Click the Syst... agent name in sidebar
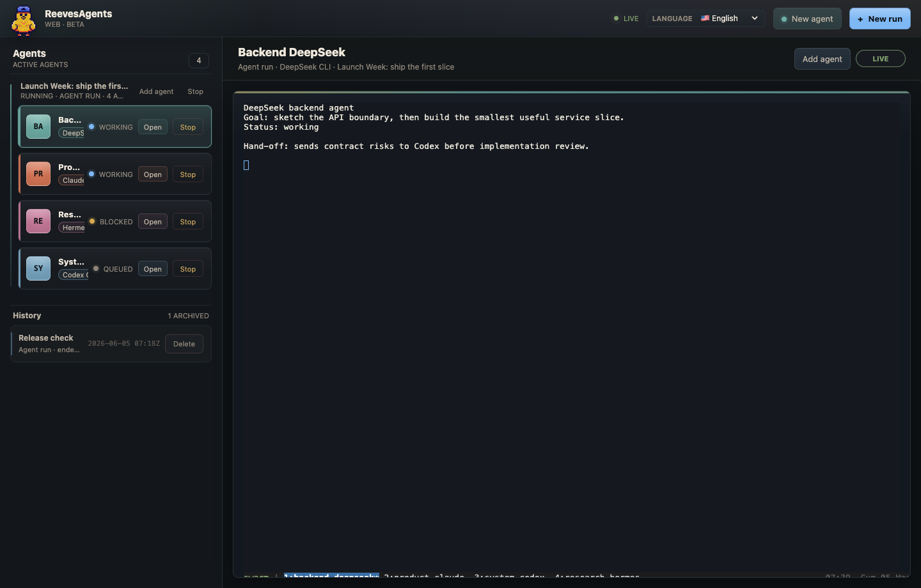The height and width of the screenshot is (588, 921). pyautogui.click(x=71, y=261)
